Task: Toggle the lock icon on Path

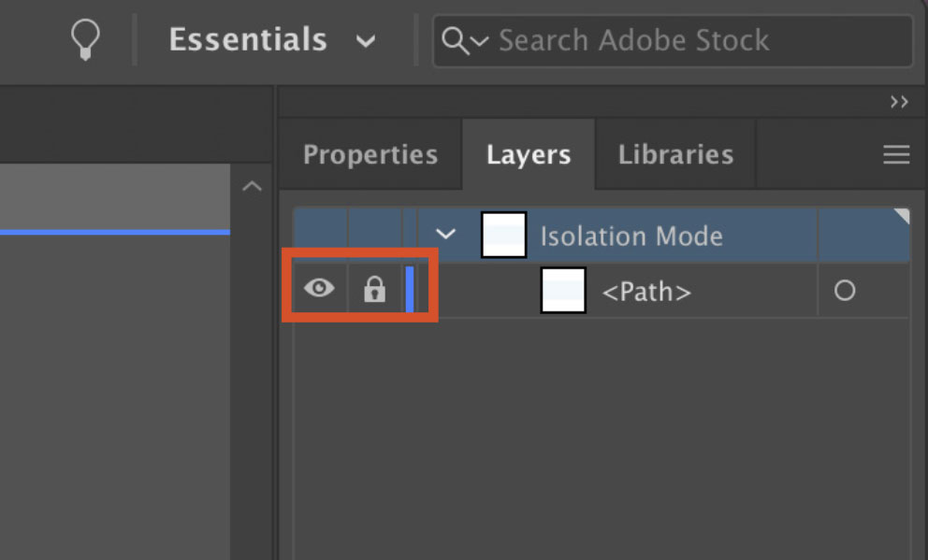Action: click(x=374, y=289)
